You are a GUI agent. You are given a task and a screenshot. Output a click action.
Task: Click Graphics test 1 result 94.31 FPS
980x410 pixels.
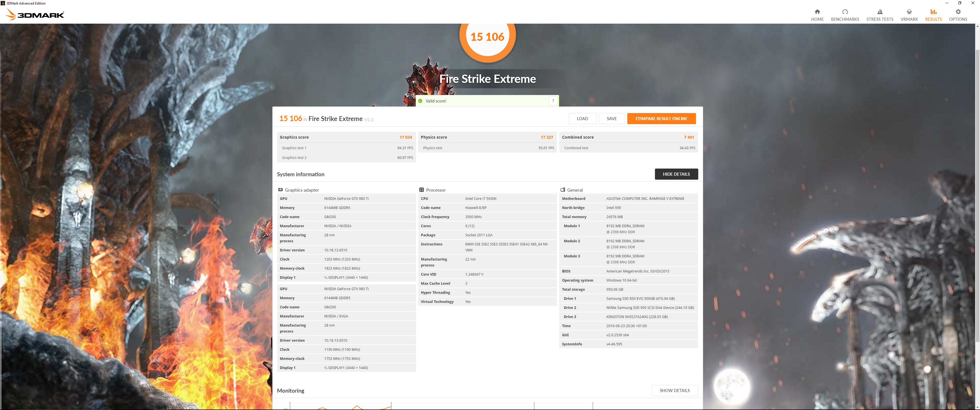click(x=405, y=148)
